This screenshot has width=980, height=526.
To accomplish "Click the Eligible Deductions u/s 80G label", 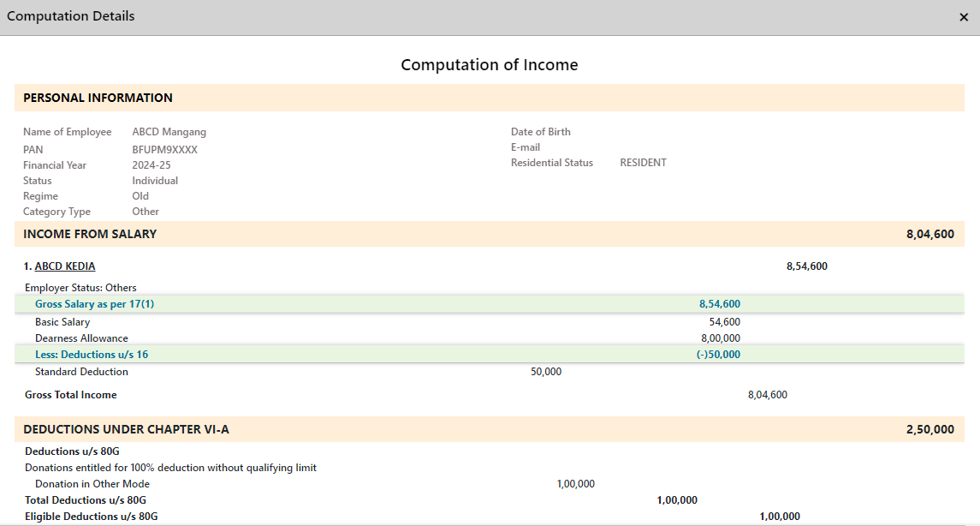I will pos(92,517).
